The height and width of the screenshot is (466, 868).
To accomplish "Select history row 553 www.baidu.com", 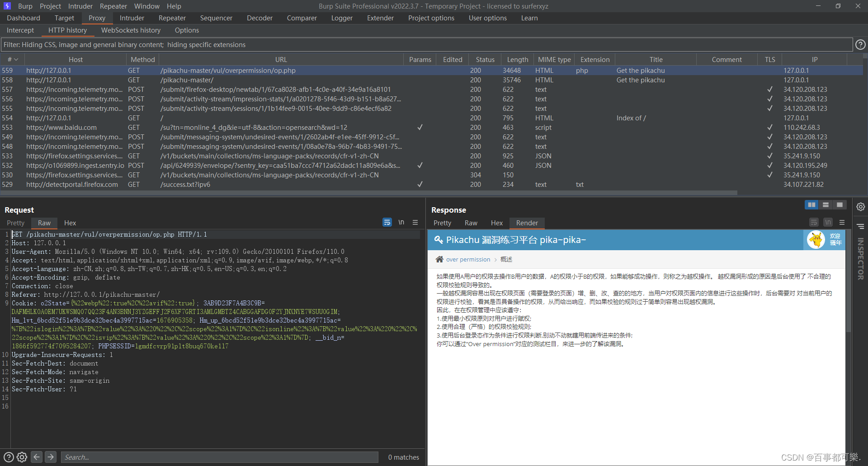I will click(432, 128).
